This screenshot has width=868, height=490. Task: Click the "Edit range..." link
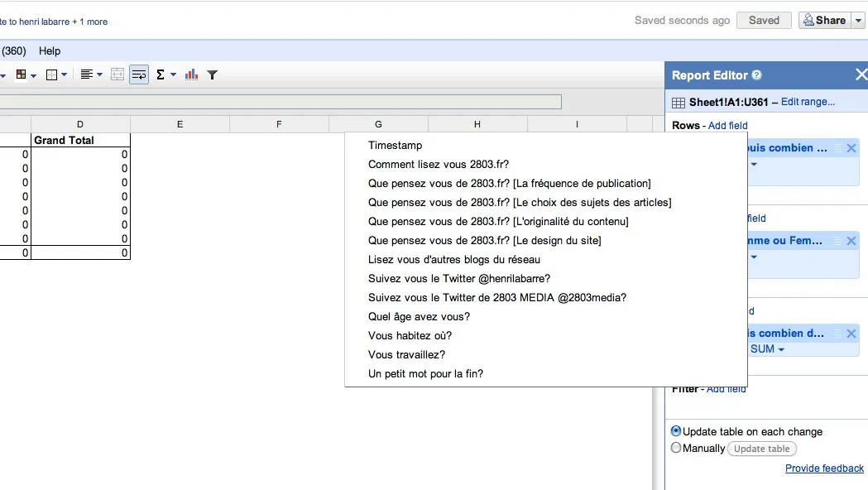click(808, 102)
